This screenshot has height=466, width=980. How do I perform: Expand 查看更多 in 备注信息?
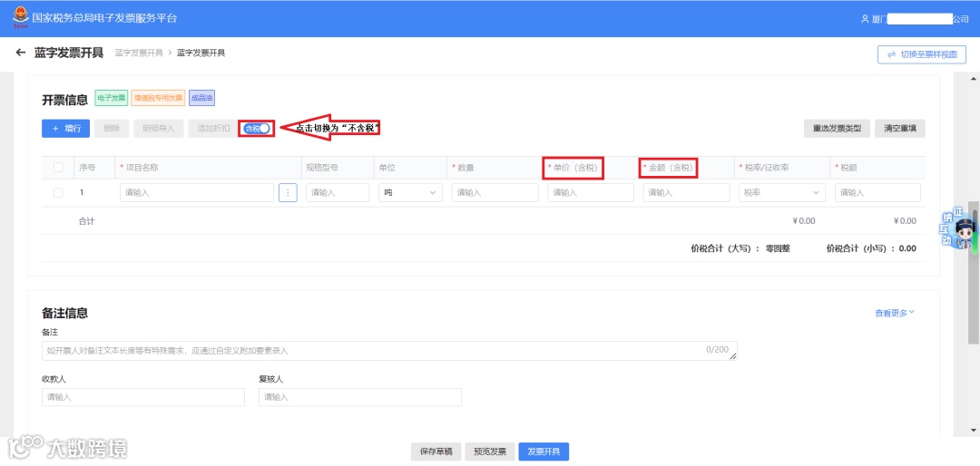click(x=895, y=313)
